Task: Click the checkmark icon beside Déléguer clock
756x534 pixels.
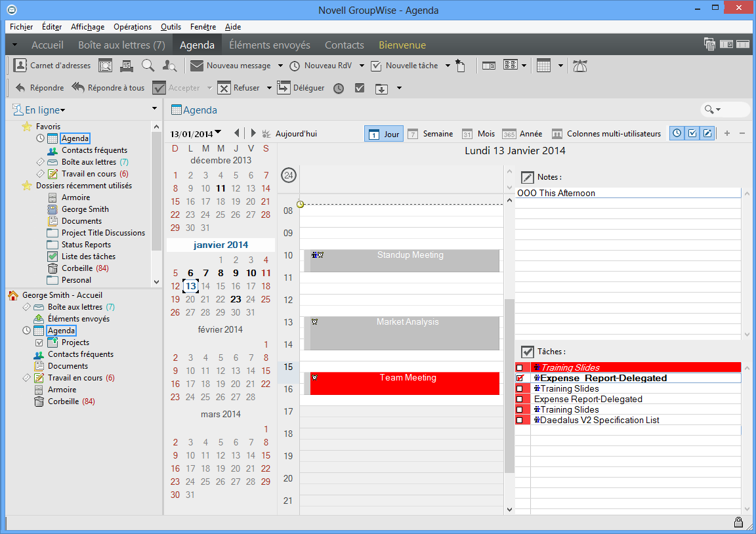Action: [360, 88]
